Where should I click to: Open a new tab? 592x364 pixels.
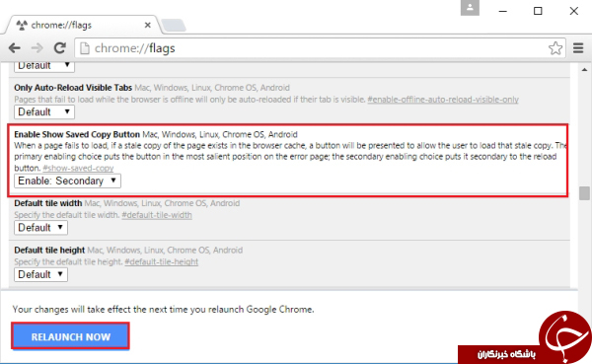pyautogui.click(x=174, y=26)
